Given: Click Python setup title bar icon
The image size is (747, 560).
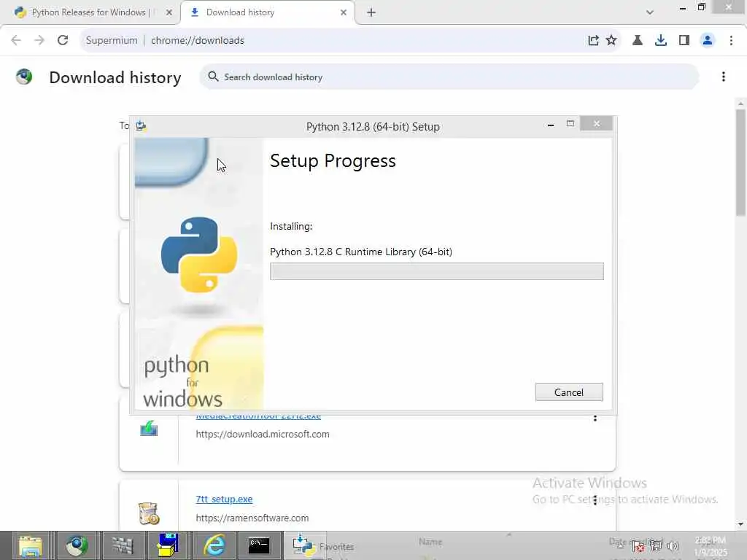Looking at the screenshot, I should (x=141, y=126).
